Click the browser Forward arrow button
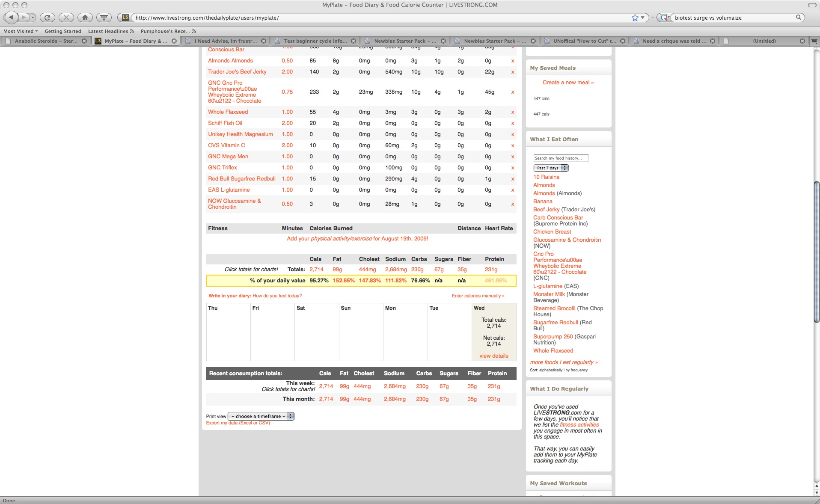This screenshot has width=820, height=504. [24, 18]
